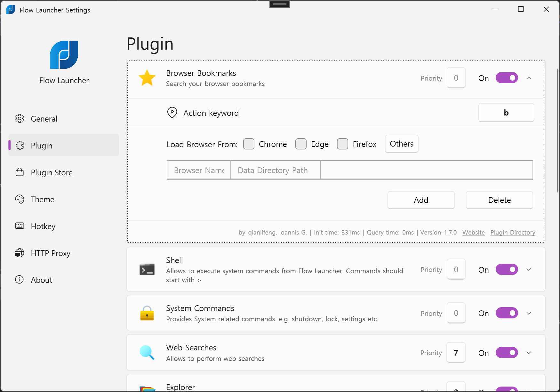560x392 pixels.
Task: Click the System Commands padlock icon
Action: 147,313
